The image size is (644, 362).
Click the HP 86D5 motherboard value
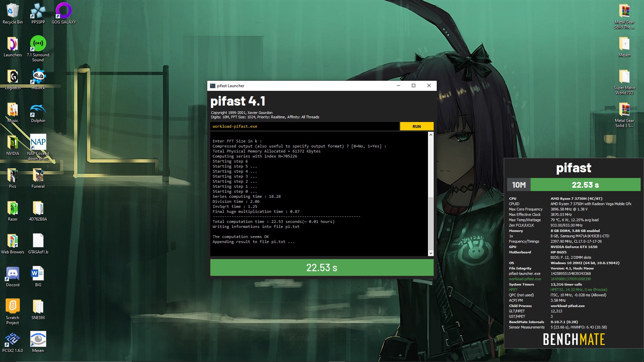(x=558, y=252)
